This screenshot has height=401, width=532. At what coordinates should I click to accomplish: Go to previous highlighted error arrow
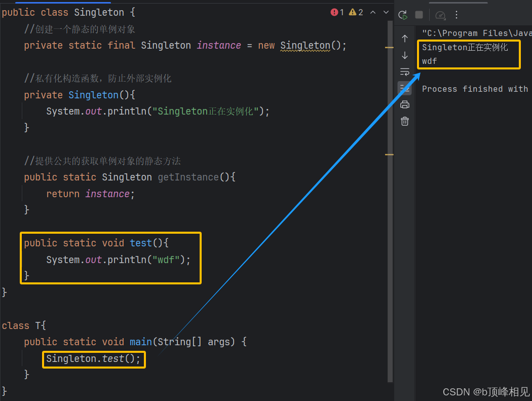[x=373, y=13]
